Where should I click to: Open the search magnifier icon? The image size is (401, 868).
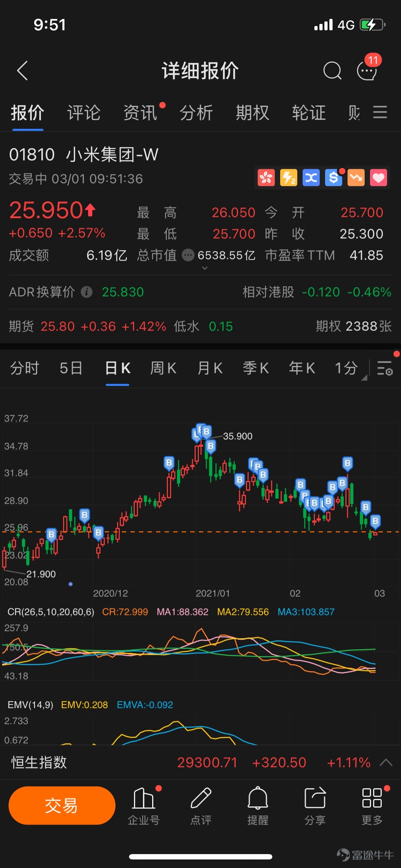click(x=332, y=71)
